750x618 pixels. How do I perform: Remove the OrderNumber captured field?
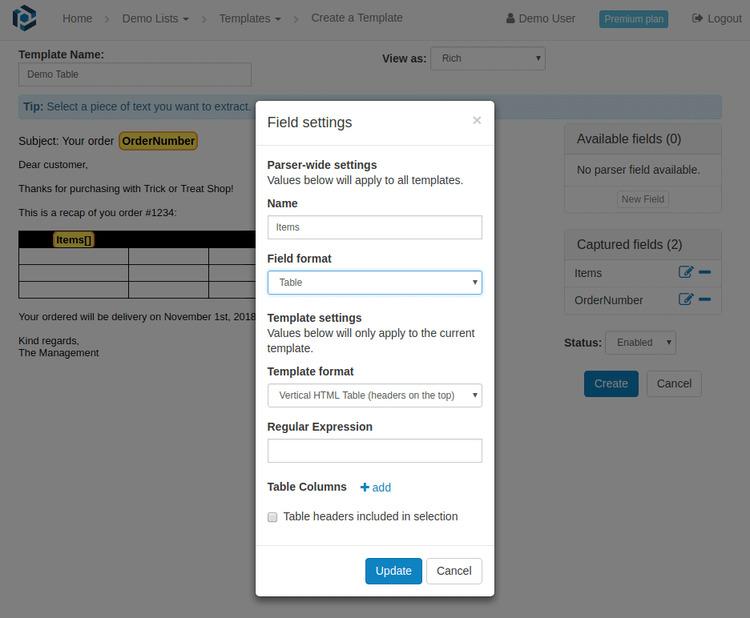[x=705, y=299]
